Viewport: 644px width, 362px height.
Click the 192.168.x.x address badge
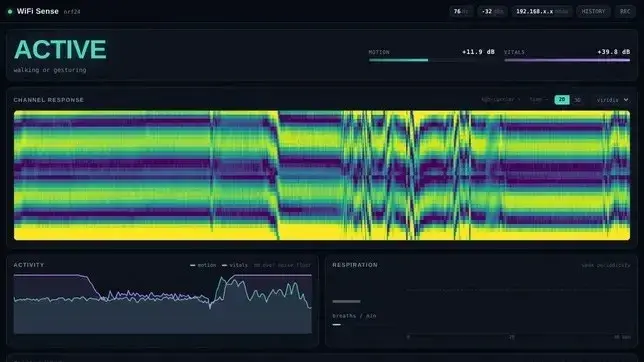point(542,12)
